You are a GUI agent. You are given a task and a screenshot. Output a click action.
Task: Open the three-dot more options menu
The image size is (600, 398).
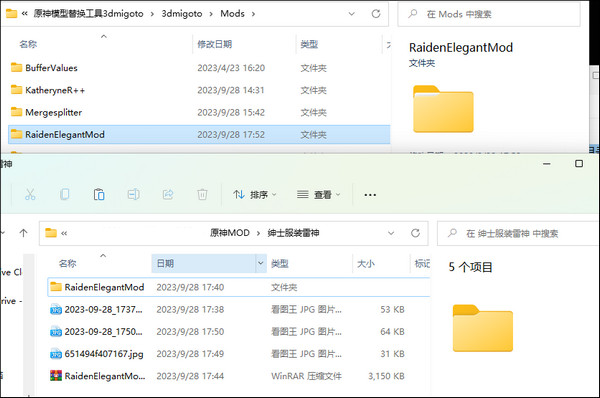[x=370, y=195]
